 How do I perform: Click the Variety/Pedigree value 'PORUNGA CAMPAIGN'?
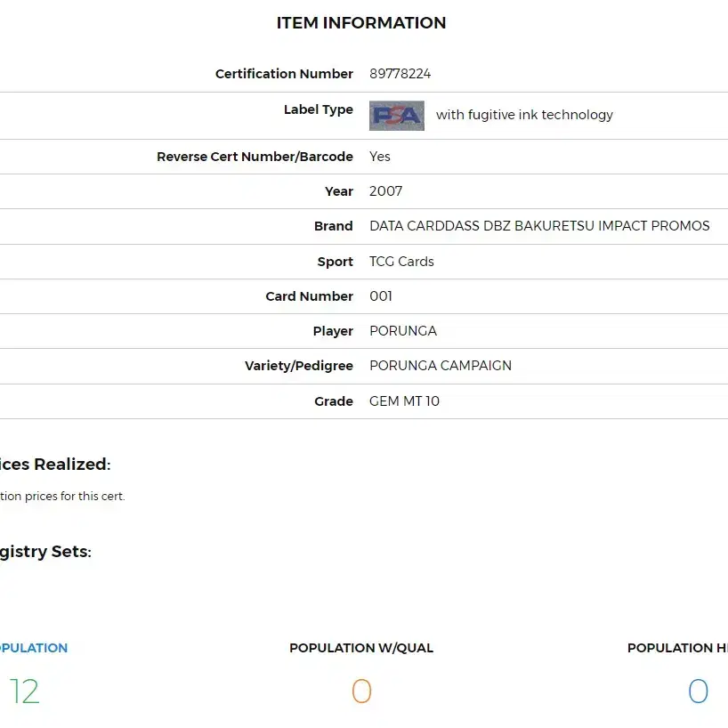(441, 366)
